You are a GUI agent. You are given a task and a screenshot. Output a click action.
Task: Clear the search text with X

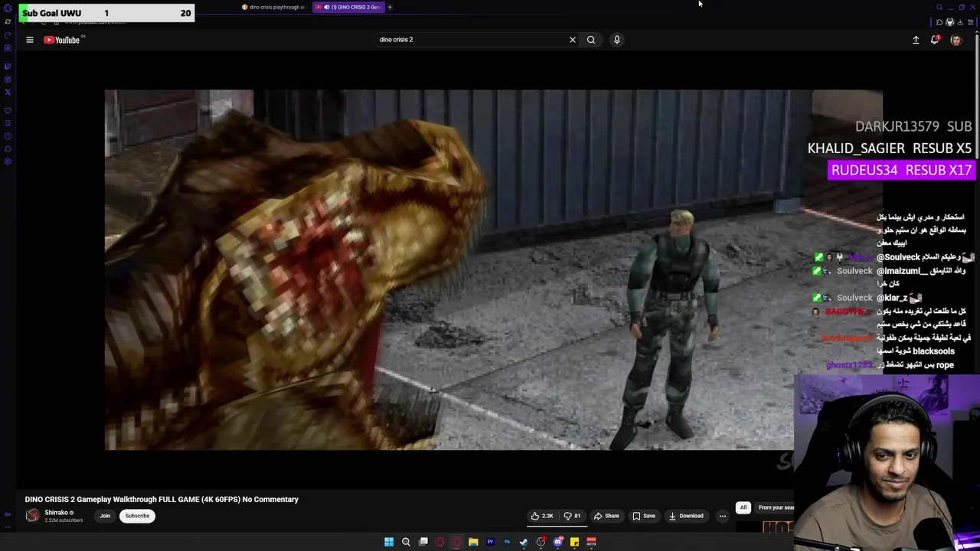[572, 40]
